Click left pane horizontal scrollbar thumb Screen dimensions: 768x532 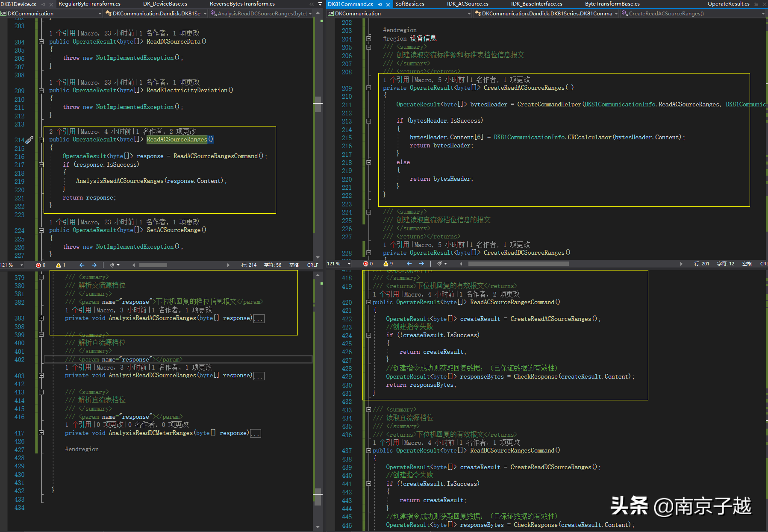153,265
